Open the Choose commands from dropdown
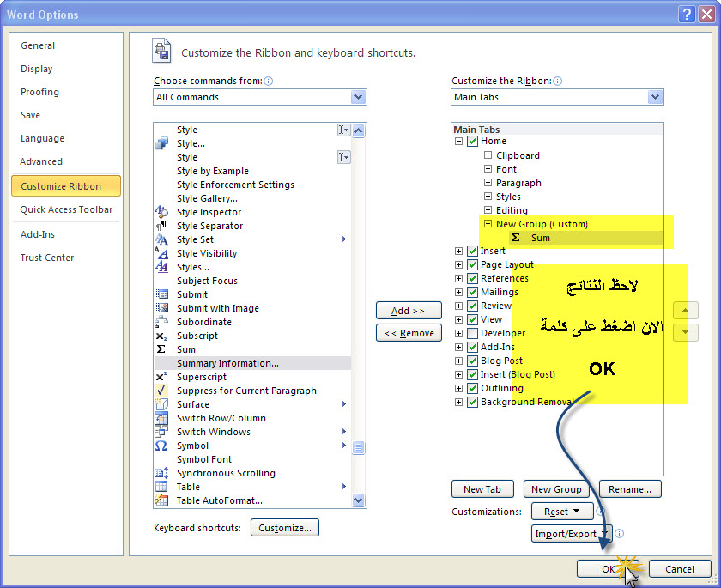The height and width of the screenshot is (588, 721). pyautogui.click(x=358, y=97)
